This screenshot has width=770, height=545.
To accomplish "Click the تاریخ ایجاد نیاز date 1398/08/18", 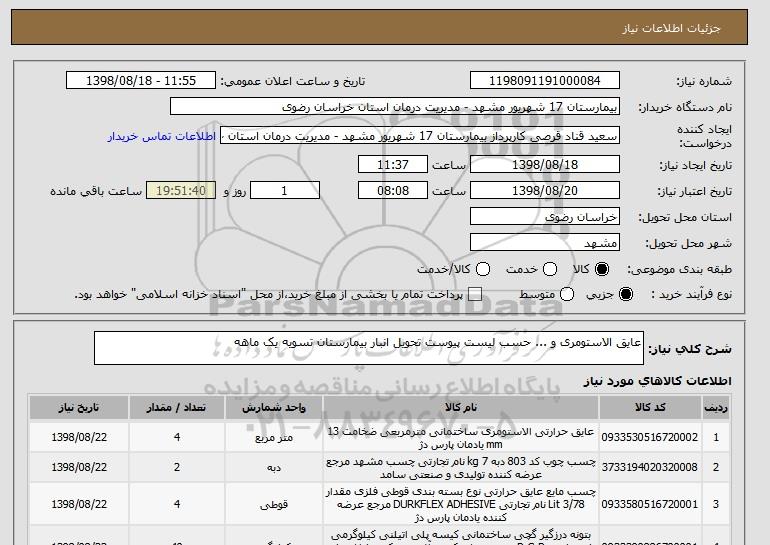I will pyautogui.click(x=545, y=164).
